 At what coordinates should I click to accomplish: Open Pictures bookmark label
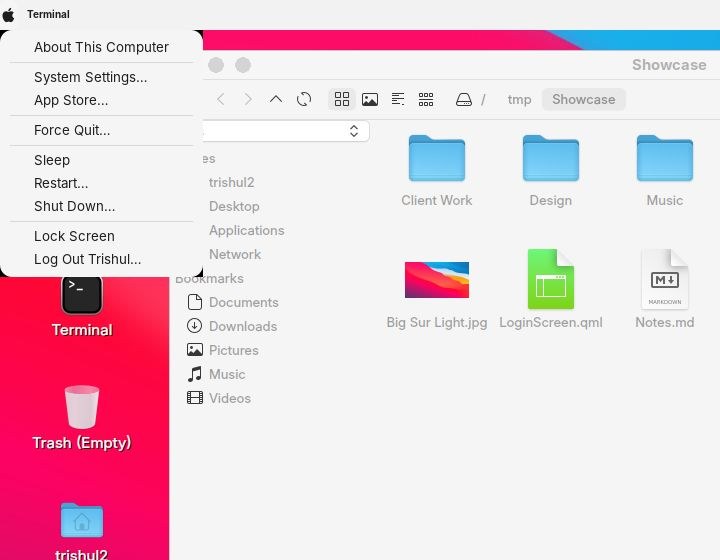coord(234,350)
